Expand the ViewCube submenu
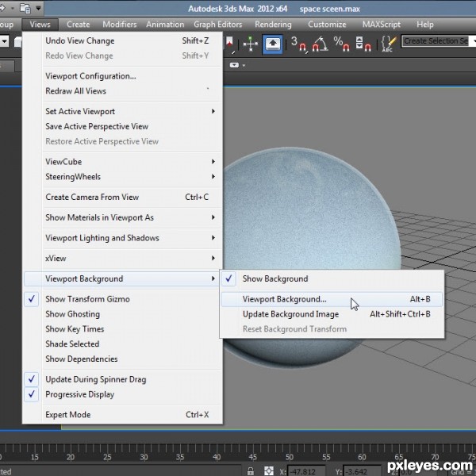This screenshot has width=476, height=476. point(123,162)
